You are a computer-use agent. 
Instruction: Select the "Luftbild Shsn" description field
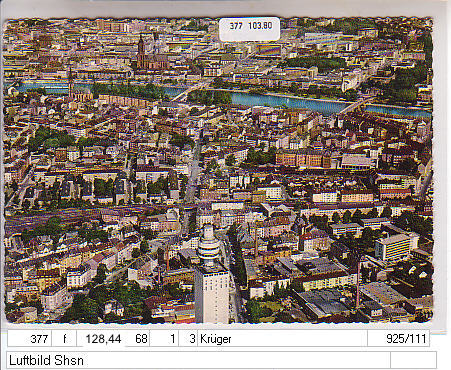pyautogui.click(x=198, y=360)
